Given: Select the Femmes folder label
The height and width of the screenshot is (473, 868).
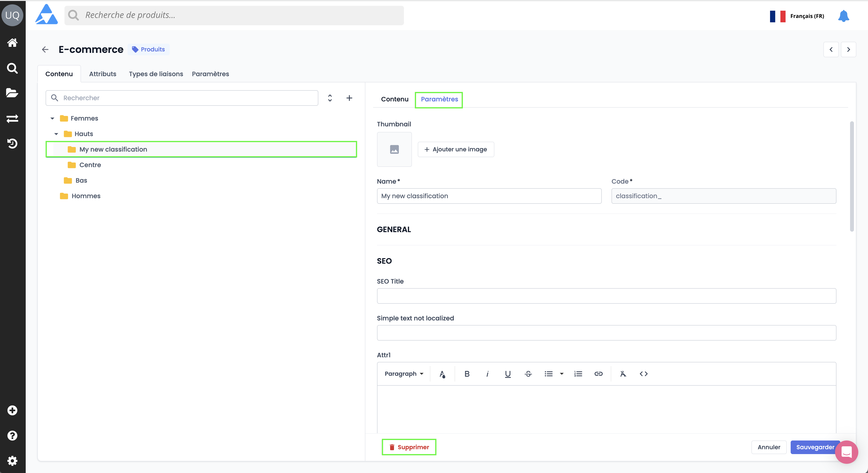Looking at the screenshot, I should (84, 118).
